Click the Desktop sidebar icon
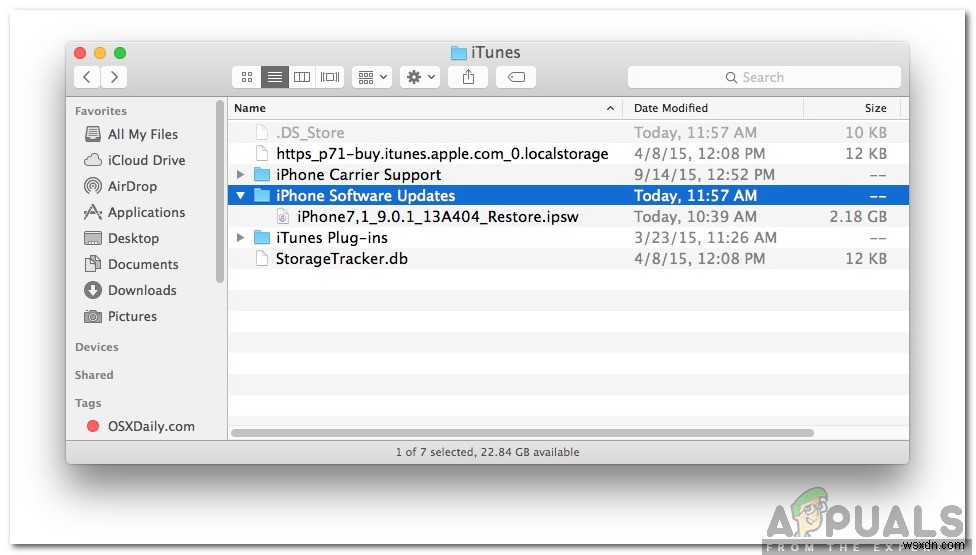Image resolution: width=976 pixels, height=555 pixels. point(93,238)
